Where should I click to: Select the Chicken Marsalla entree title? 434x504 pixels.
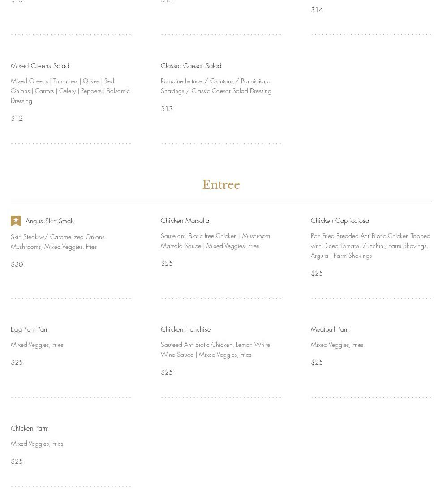click(x=185, y=221)
